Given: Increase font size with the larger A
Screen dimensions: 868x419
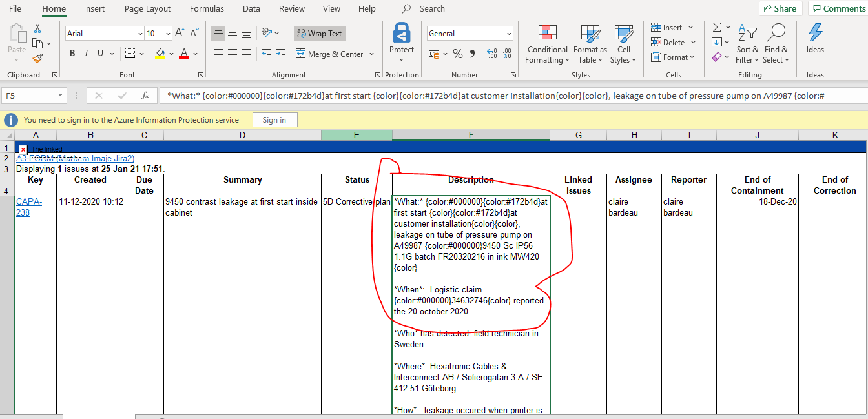Looking at the screenshot, I should point(180,33).
